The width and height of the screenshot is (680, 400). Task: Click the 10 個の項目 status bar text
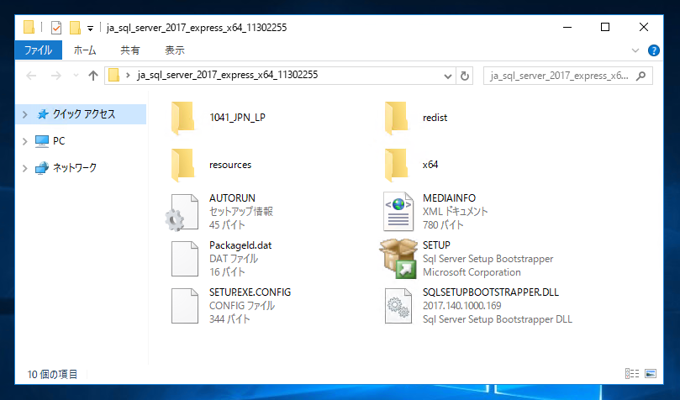(52, 374)
